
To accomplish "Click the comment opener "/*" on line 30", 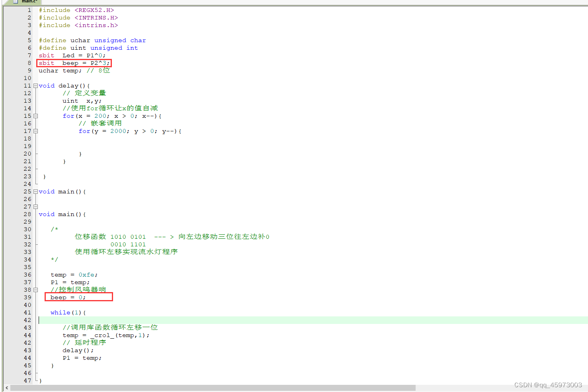I will tap(55, 229).
